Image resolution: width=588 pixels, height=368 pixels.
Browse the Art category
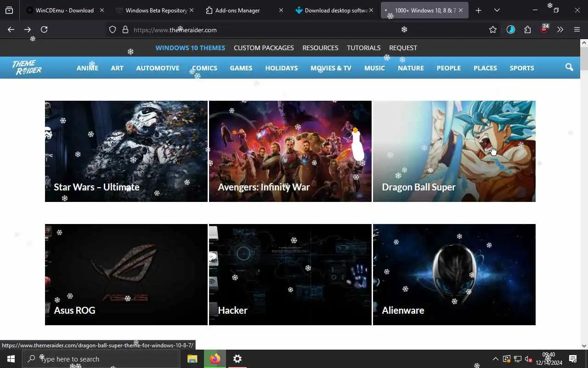click(117, 68)
